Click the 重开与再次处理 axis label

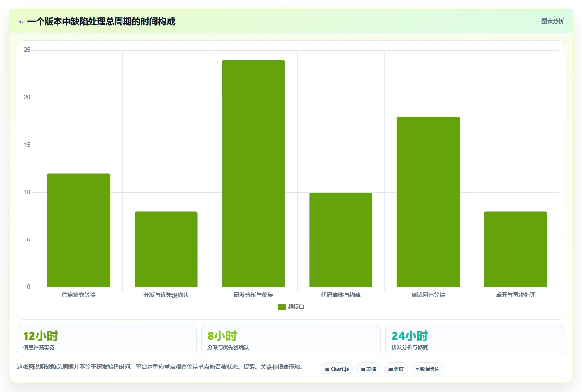coord(515,295)
